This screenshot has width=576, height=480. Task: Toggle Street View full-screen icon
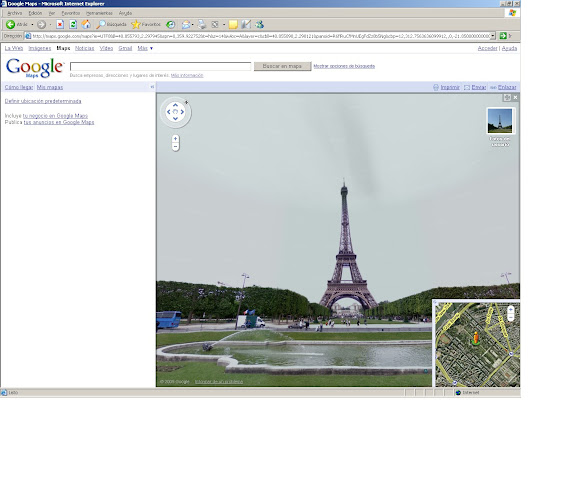(x=507, y=97)
